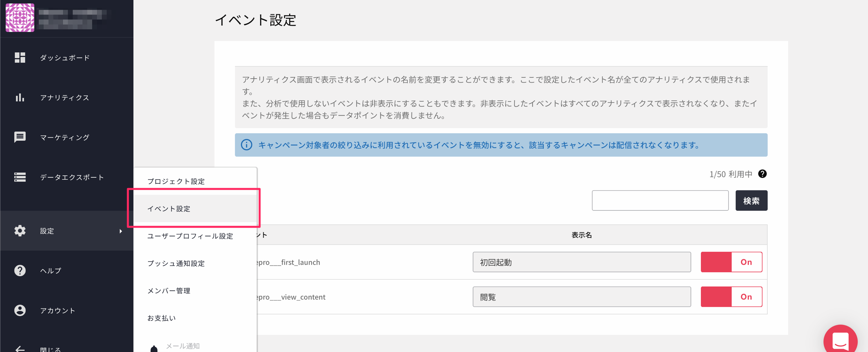Click the view_content event name text
Screen dimensions: 868x352
[291, 297]
